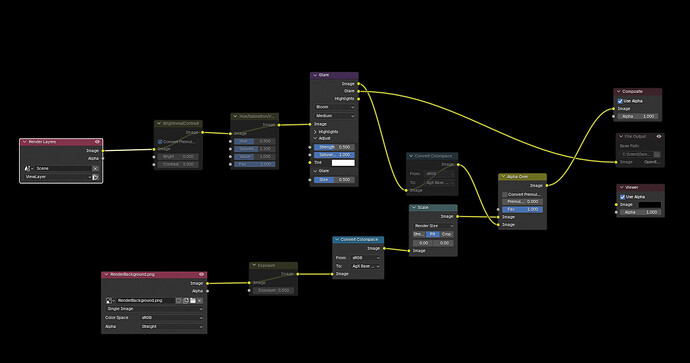This screenshot has height=363, width=690.
Task: Click the Alpha output socket of RenderBackground.png node
Action: coord(207,291)
